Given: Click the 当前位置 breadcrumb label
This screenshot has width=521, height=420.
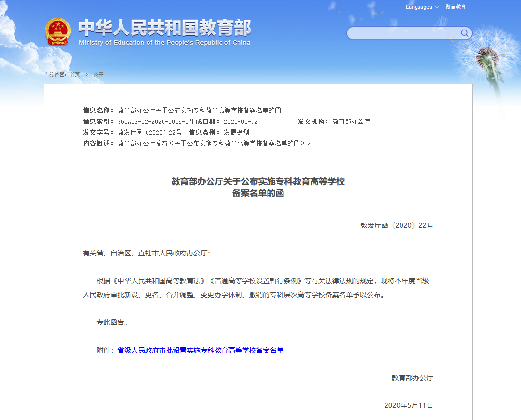Looking at the screenshot, I should click(55, 75).
